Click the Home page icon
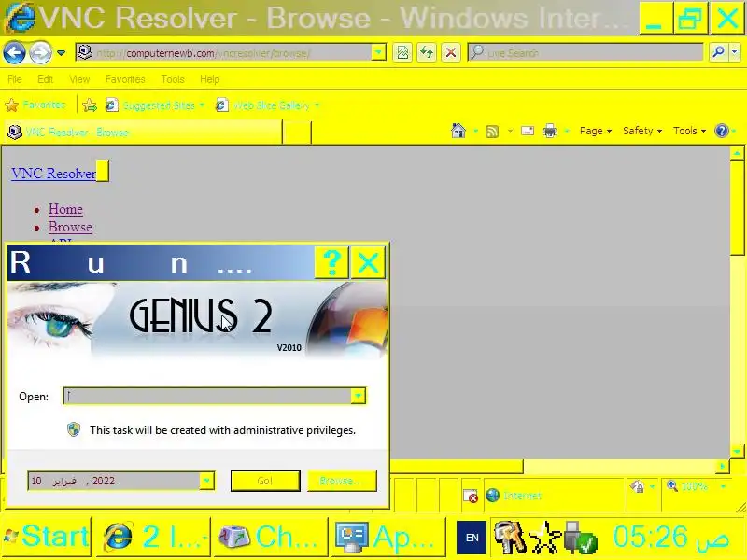Viewport: 747px width, 560px height. [x=458, y=131]
